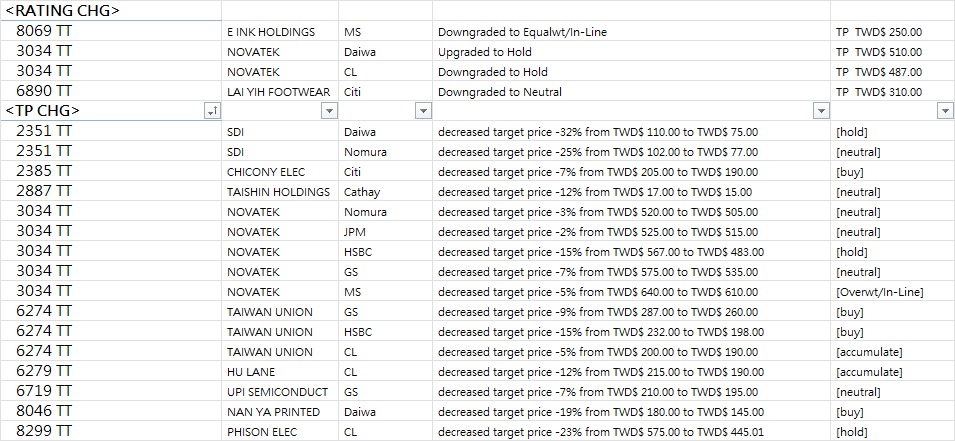Click the 8299 TT ticker cell
This screenshot has height=441, width=955.
pos(111,432)
